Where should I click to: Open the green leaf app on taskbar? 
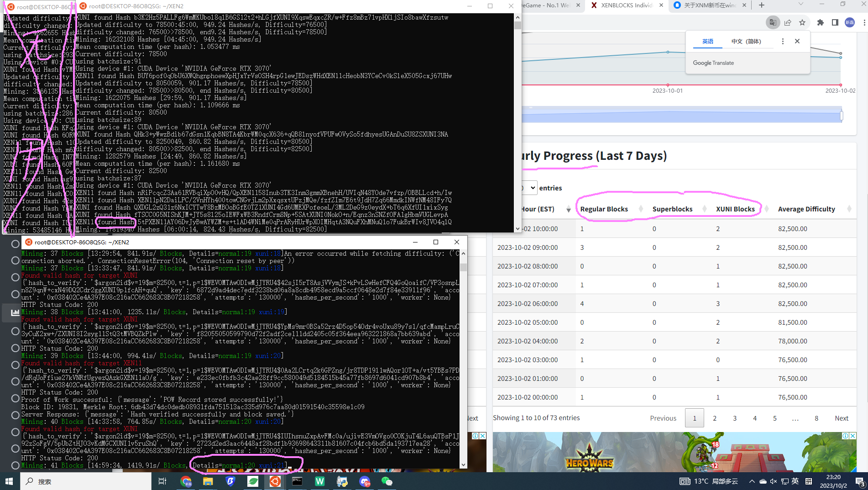pos(253,481)
